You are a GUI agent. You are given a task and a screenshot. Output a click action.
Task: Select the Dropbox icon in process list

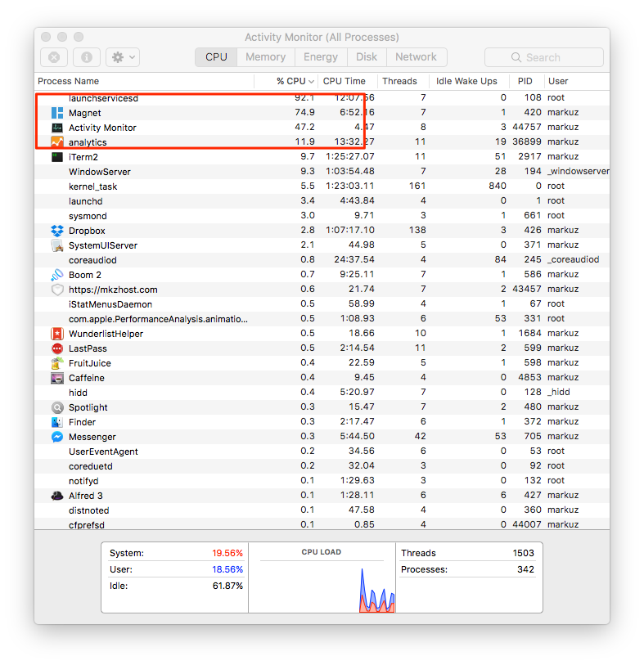(57, 231)
